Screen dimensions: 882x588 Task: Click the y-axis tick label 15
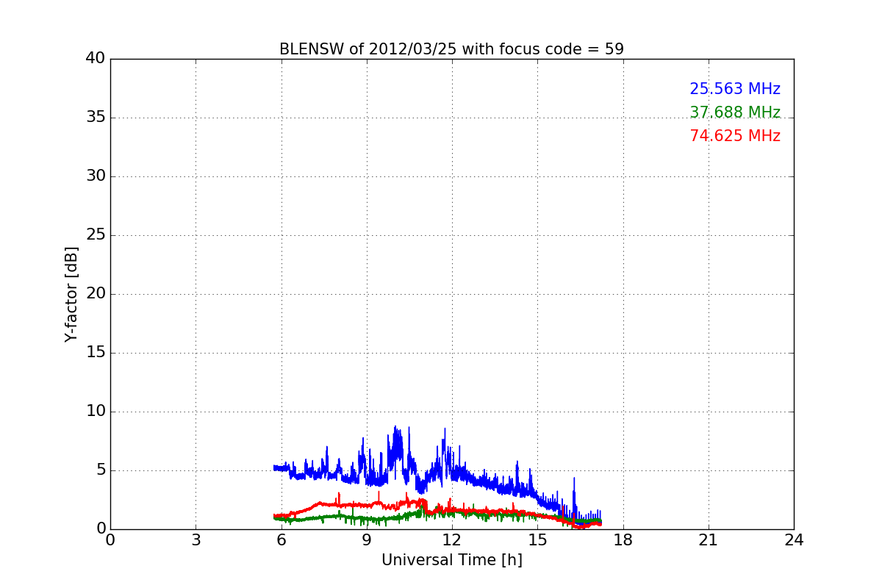click(x=96, y=353)
